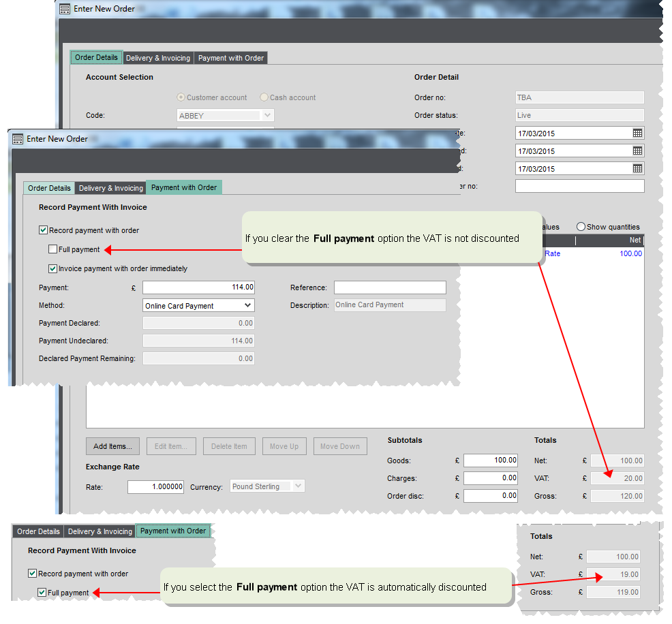Uncheck Invoice payment with order immediately

pyautogui.click(x=53, y=268)
